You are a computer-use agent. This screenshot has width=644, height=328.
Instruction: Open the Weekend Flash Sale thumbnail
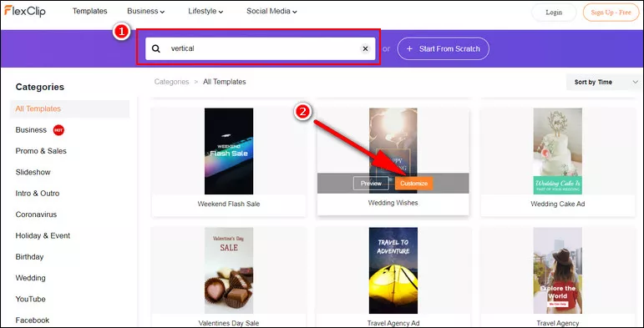click(229, 151)
